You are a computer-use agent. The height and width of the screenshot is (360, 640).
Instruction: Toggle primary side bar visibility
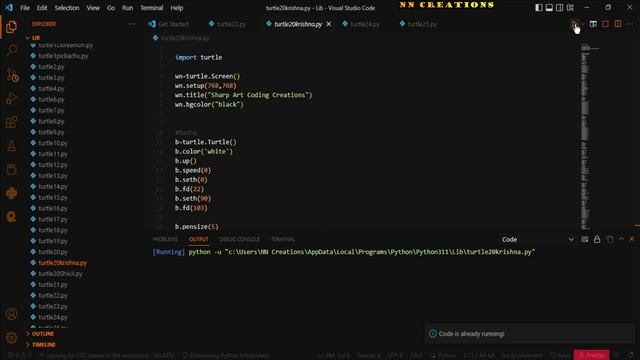click(x=539, y=8)
